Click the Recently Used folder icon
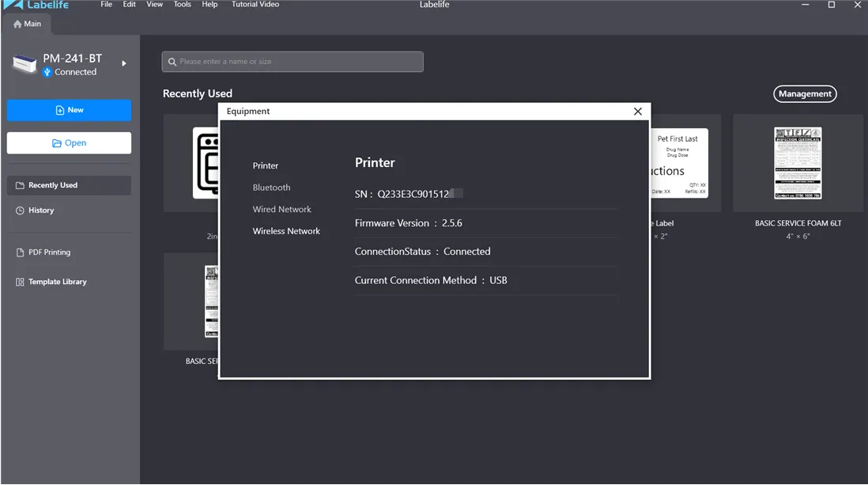The height and width of the screenshot is (485, 868). click(x=20, y=185)
